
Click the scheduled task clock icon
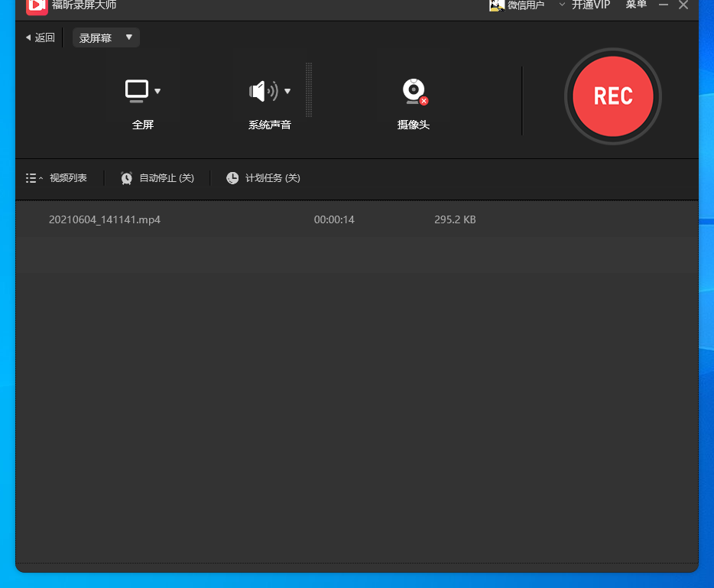pyautogui.click(x=232, y=178)
